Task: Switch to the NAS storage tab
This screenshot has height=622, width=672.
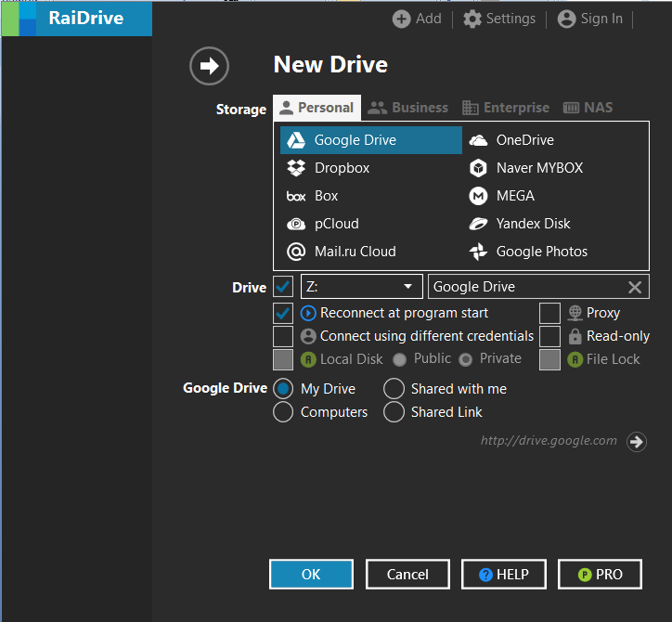Action: click(588, 108)
